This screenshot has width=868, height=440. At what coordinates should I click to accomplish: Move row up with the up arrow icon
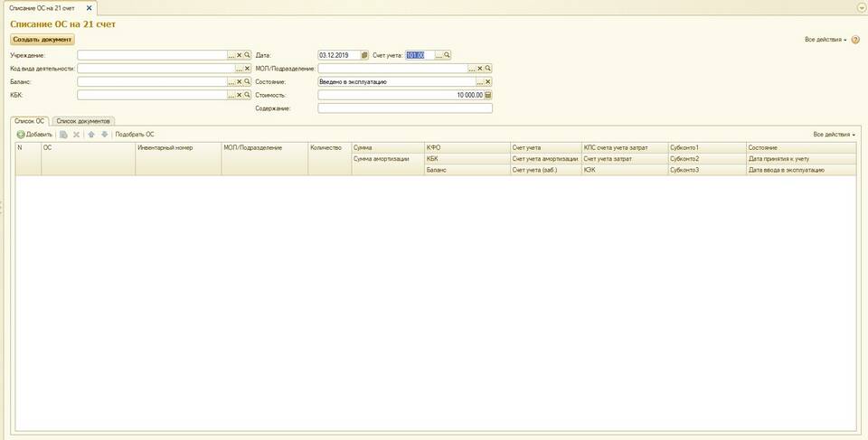(91, 135)
